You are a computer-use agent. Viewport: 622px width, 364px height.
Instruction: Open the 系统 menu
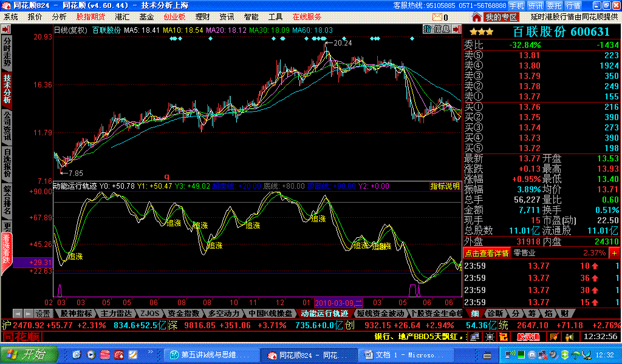pyautogui.click(x=11, y=17)
